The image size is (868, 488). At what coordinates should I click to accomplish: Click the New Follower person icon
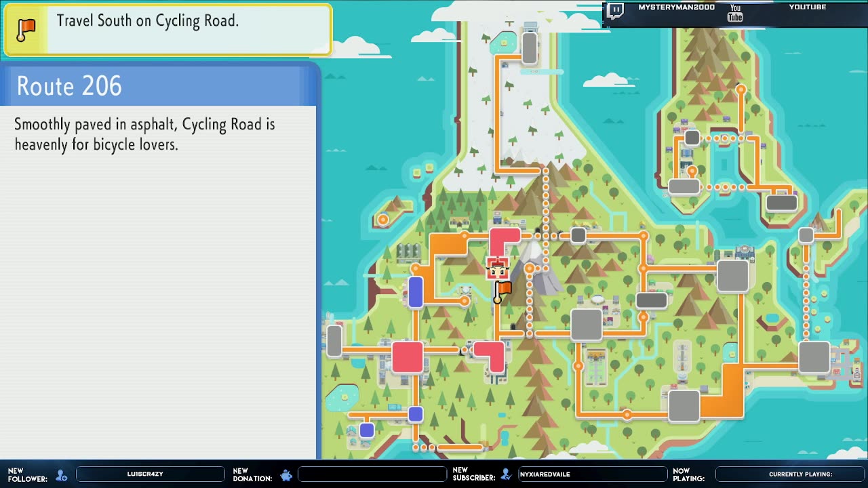pos(62,475)
